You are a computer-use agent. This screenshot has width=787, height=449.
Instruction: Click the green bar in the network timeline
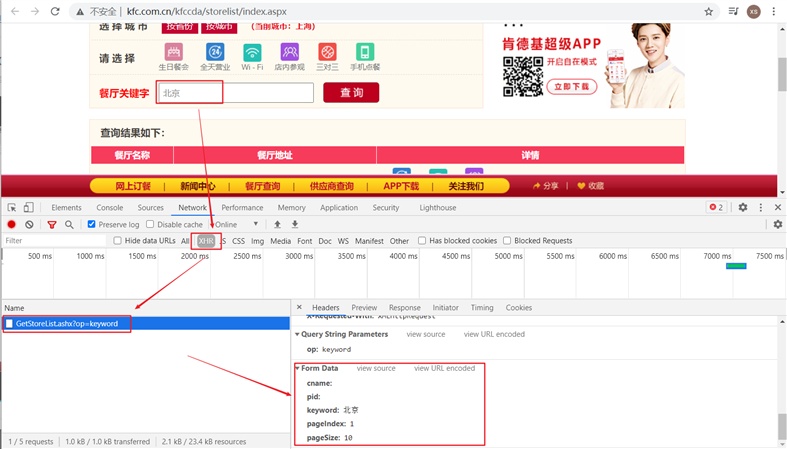(736, 266)
